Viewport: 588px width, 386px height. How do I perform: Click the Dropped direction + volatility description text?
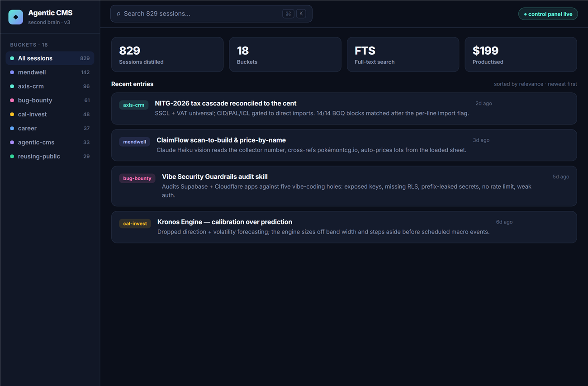(323, 232)
